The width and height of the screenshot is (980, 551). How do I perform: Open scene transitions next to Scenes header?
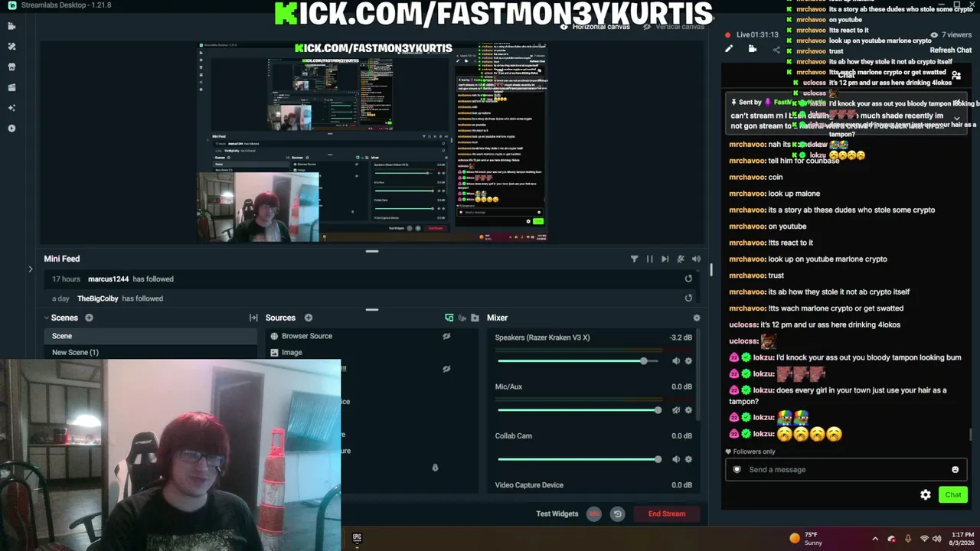click(253, 318)
